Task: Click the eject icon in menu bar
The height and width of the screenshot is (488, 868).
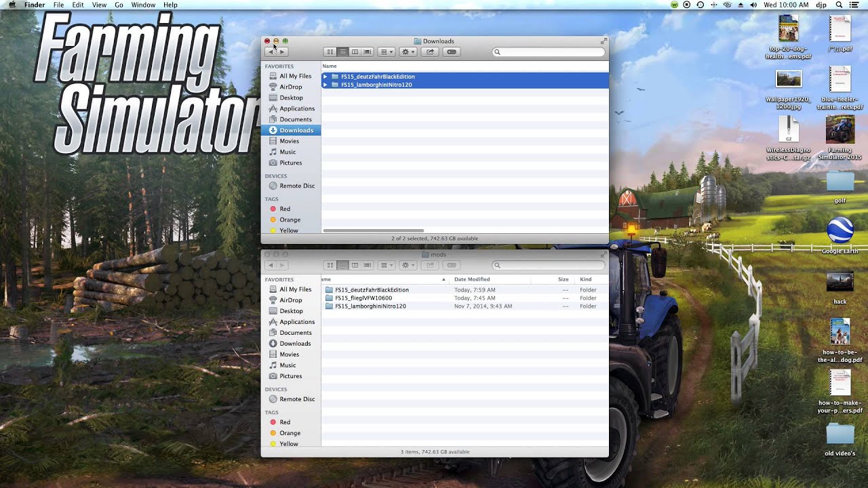Action: 740,5
